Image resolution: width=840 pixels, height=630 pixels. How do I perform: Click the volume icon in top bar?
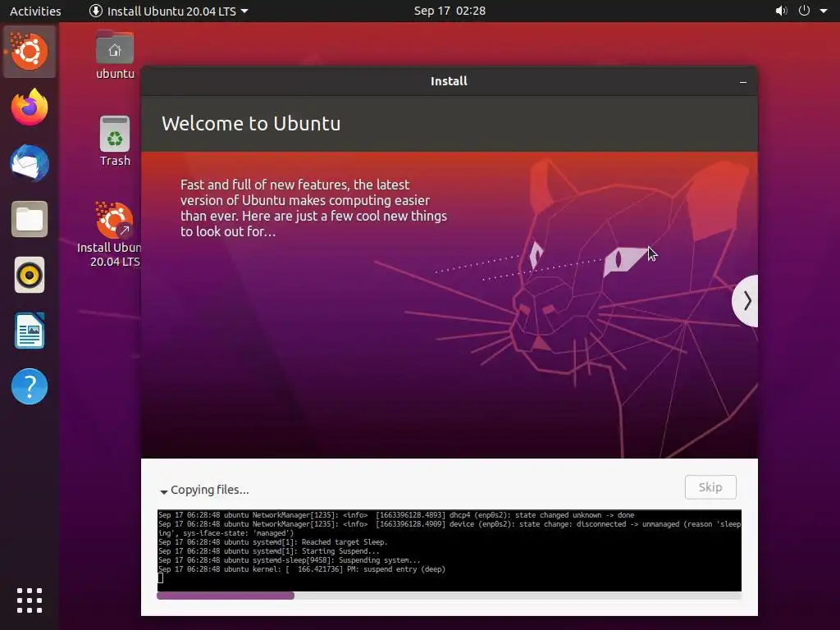(x=781, y=11)
